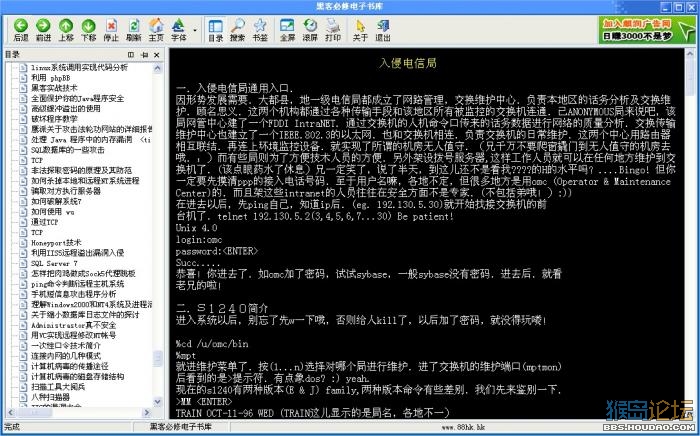This screenshot has width=700, height=436.
Task: Select '非法探取密码的原理及其防范' entry
Action: pyautogui.click(x=81, y=170)
